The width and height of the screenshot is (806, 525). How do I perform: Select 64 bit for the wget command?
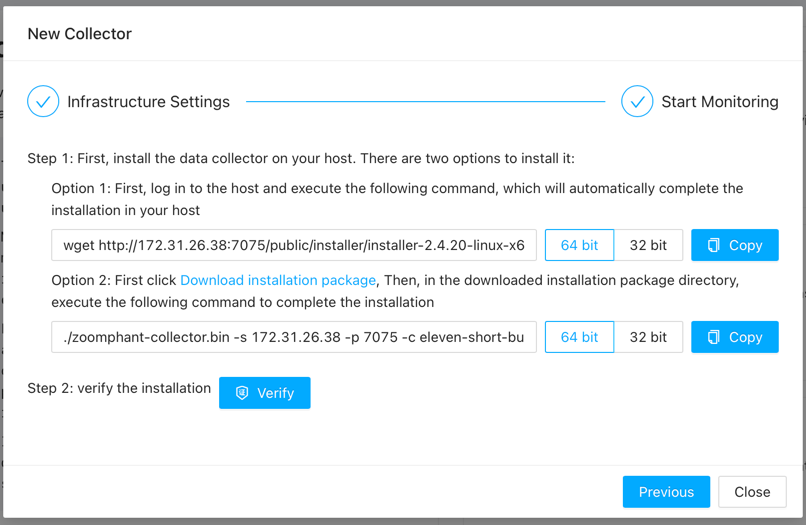coord(579,245)
